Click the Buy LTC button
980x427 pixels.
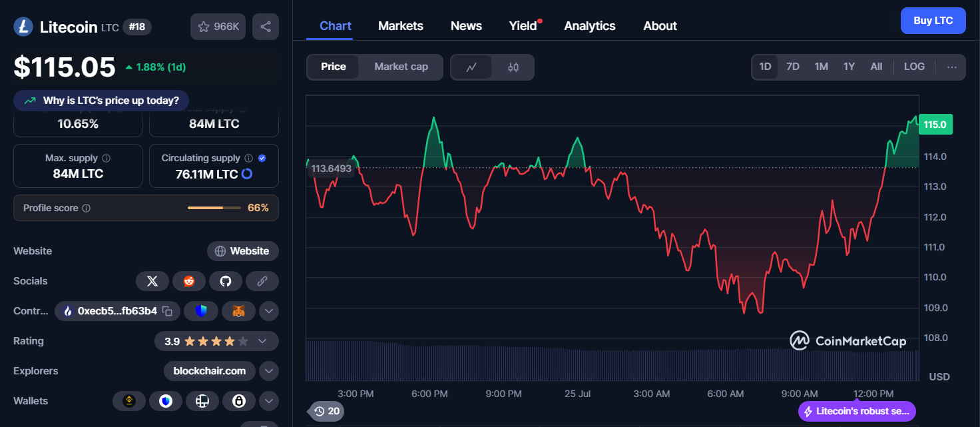[x=933, y=21]
